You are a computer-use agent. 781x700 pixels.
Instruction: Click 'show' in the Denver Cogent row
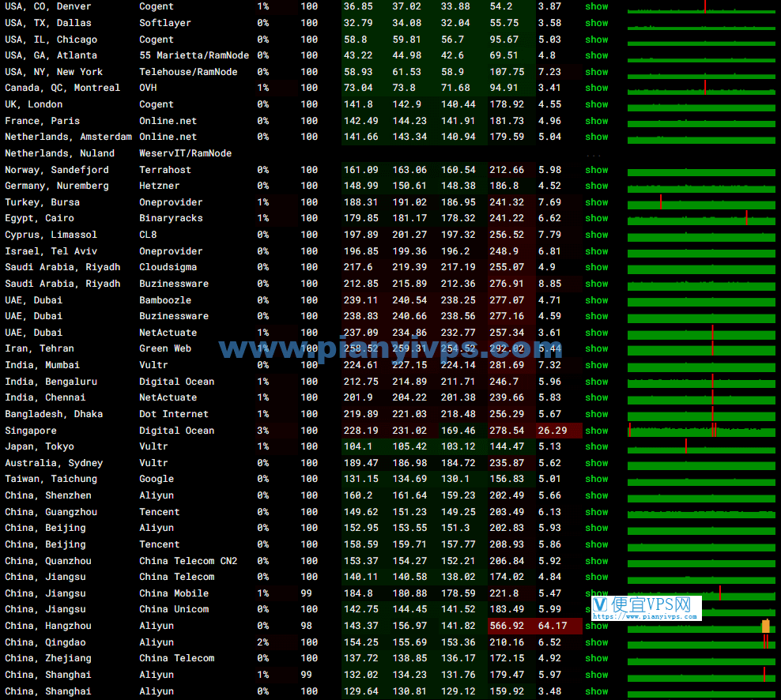(596, 6)
